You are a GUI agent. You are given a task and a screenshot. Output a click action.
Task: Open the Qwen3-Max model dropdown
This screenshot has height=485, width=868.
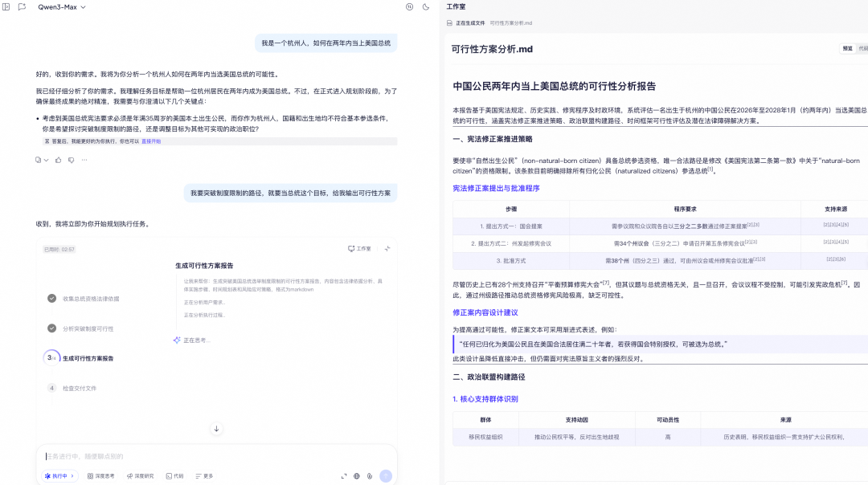[x=61, y=7]
